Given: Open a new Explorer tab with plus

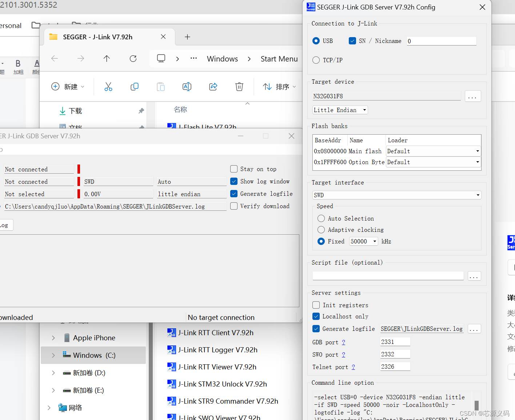Looking at the screenshot, I should coord(187,37).
